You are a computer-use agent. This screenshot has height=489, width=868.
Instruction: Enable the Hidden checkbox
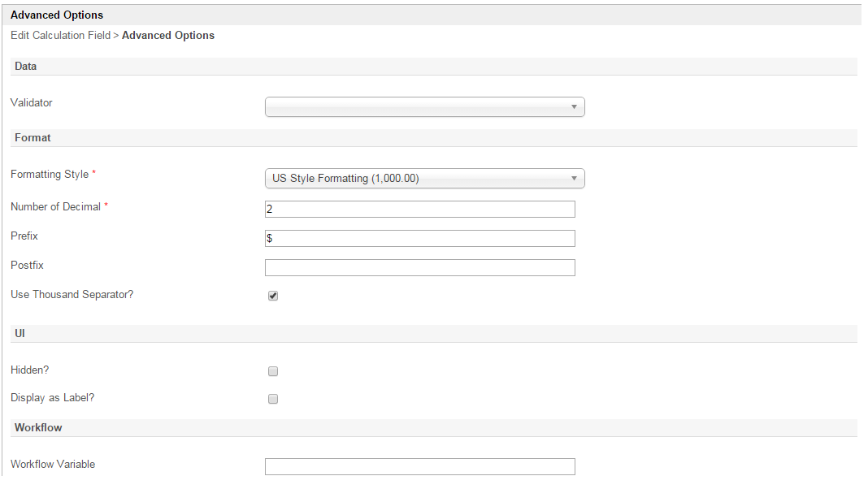(273, 371)
